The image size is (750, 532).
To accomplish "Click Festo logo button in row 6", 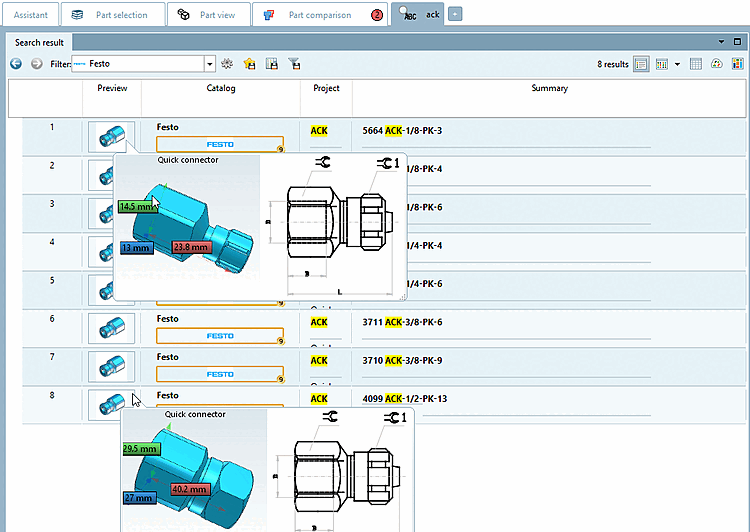I will [x=220, y=336].
